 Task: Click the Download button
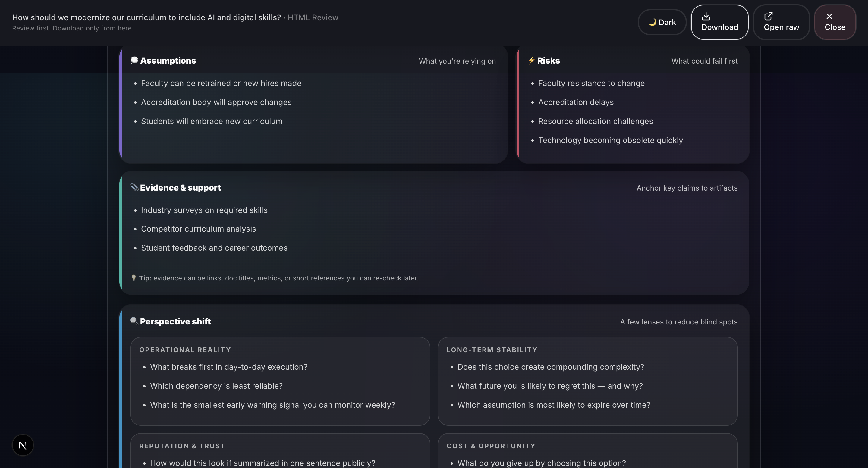click(719, 22)
